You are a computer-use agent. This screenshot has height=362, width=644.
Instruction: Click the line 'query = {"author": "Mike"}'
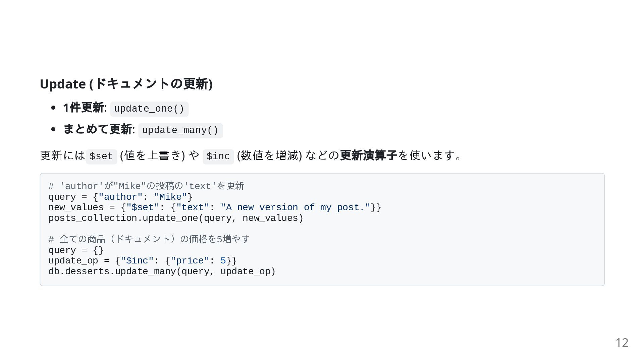(x=120, y=197)
